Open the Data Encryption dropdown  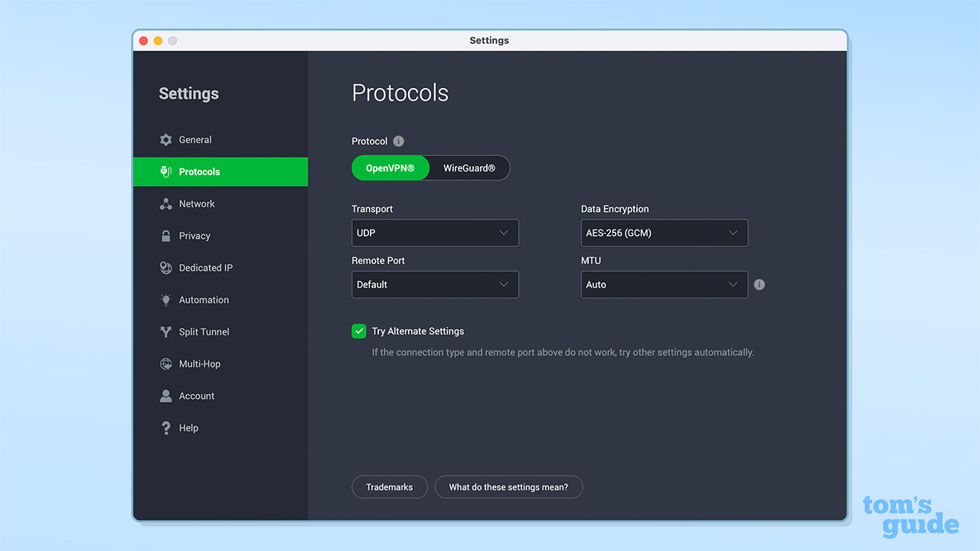click(664, 233)
